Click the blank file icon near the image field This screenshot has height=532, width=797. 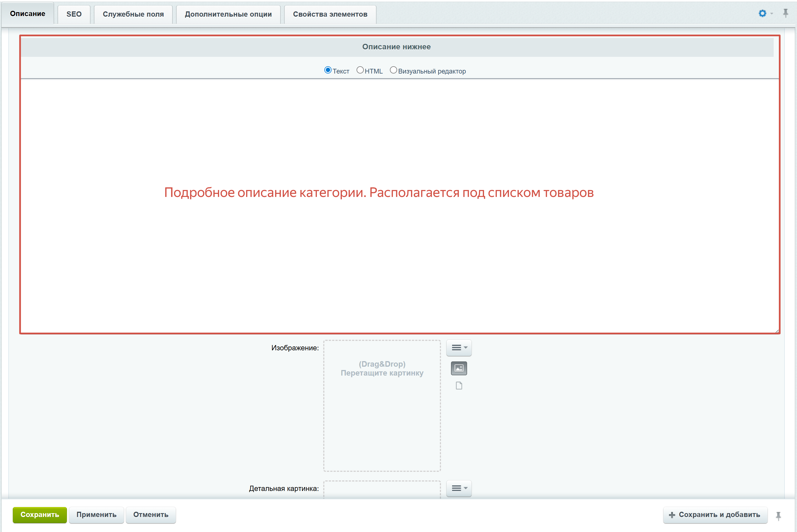click(x=459, y=386)
